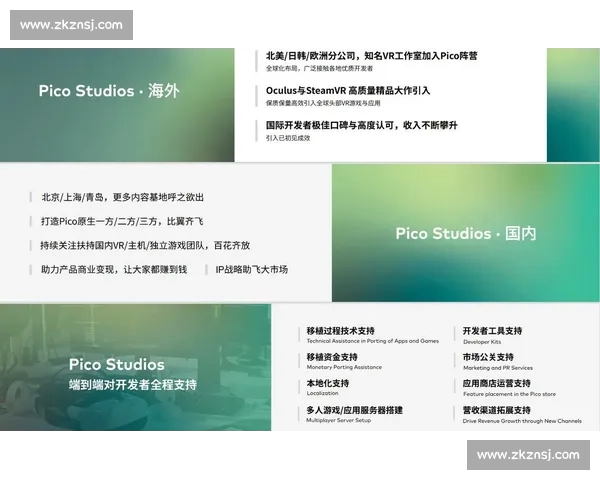Click the line "打造Pico原生一方/二方/三方,比翼齐飞"
This screenshot has width=600, height=480.
[122, 221]
